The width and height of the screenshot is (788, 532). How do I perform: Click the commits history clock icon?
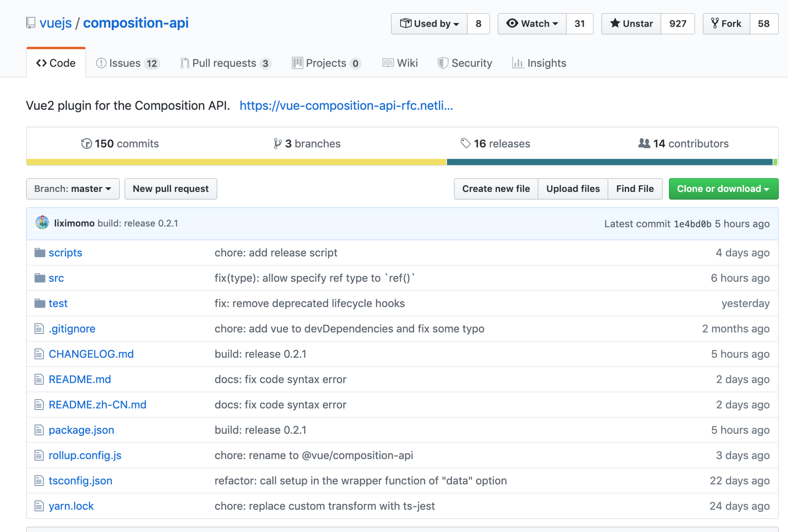(86, 144)
